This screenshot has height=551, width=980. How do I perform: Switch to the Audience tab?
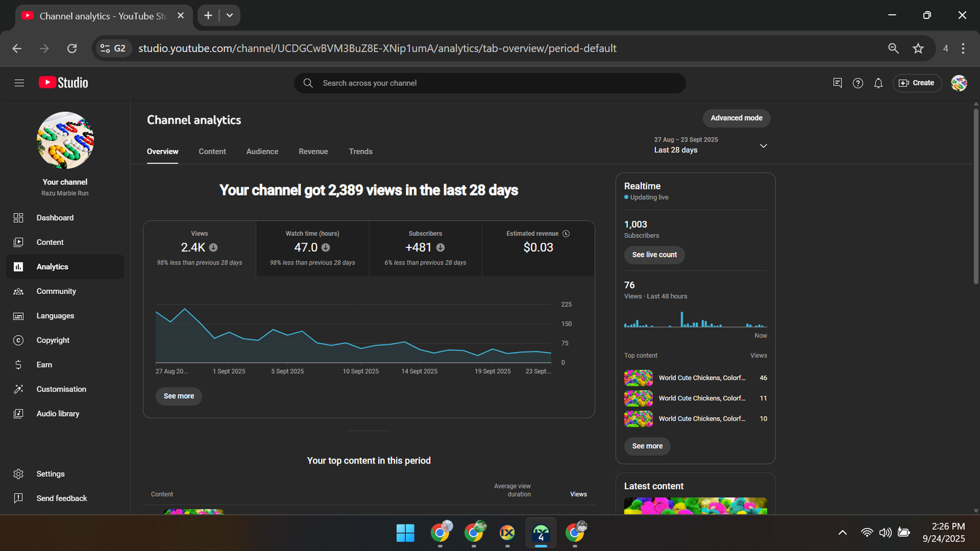[262, 151]
